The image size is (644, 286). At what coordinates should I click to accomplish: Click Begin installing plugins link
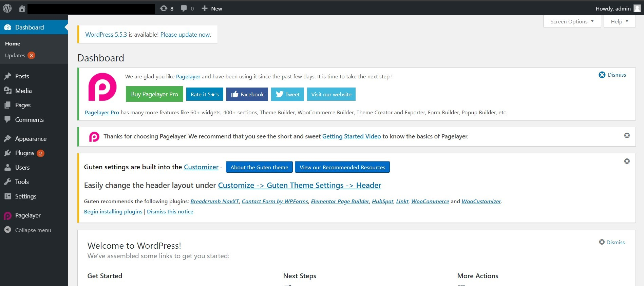pos(113,211)
